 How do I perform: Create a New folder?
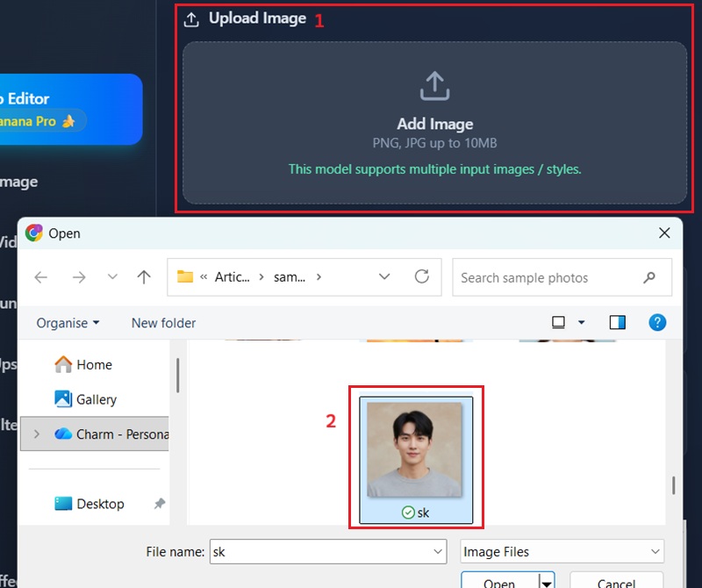point(163,323)
